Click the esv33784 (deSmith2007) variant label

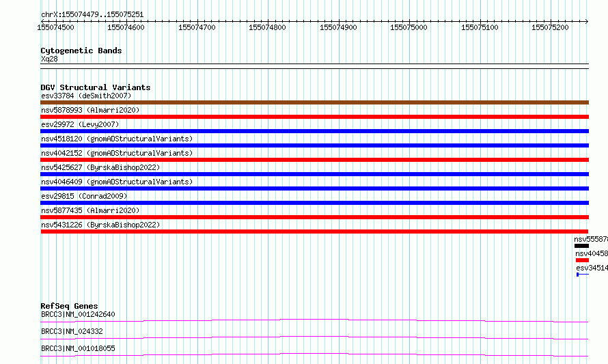point(86,96)
